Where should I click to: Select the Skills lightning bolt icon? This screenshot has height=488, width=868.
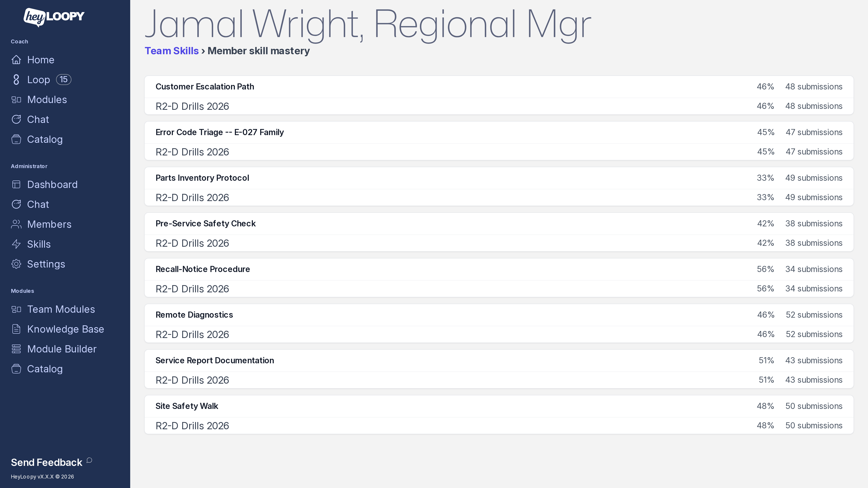point(16,244)
